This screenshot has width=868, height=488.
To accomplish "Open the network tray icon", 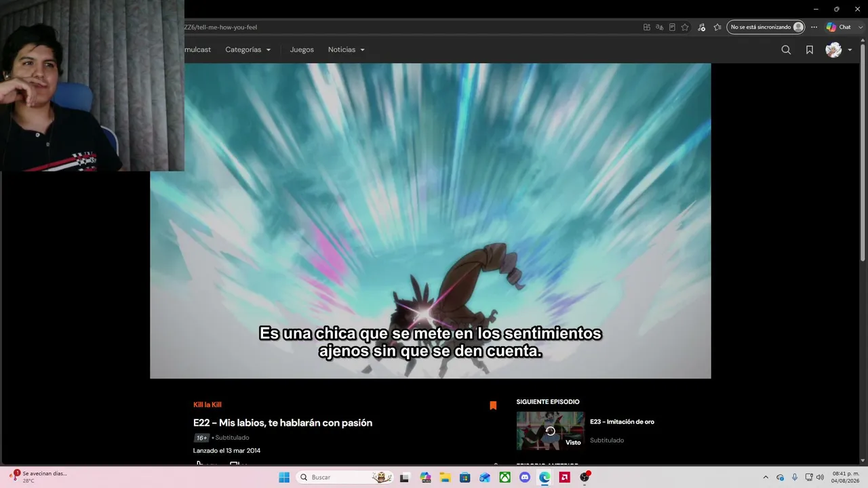I will [x=809, y=477].
